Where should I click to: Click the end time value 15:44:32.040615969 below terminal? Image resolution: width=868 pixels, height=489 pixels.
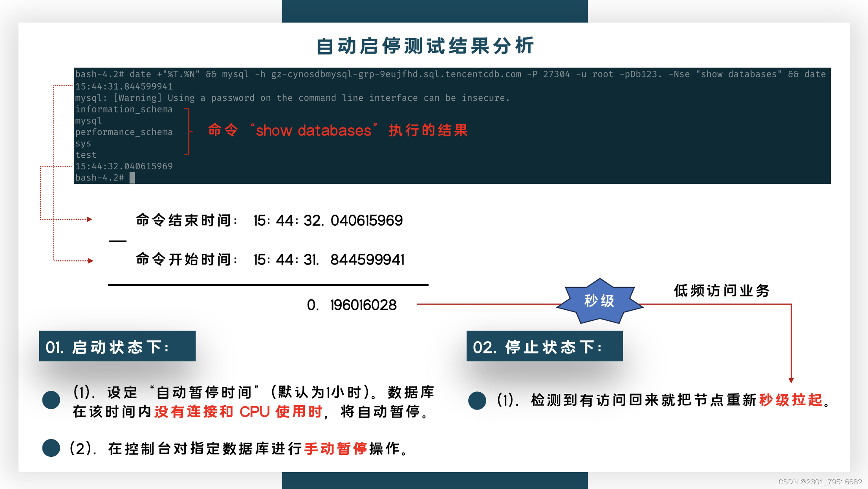[328, 220]
